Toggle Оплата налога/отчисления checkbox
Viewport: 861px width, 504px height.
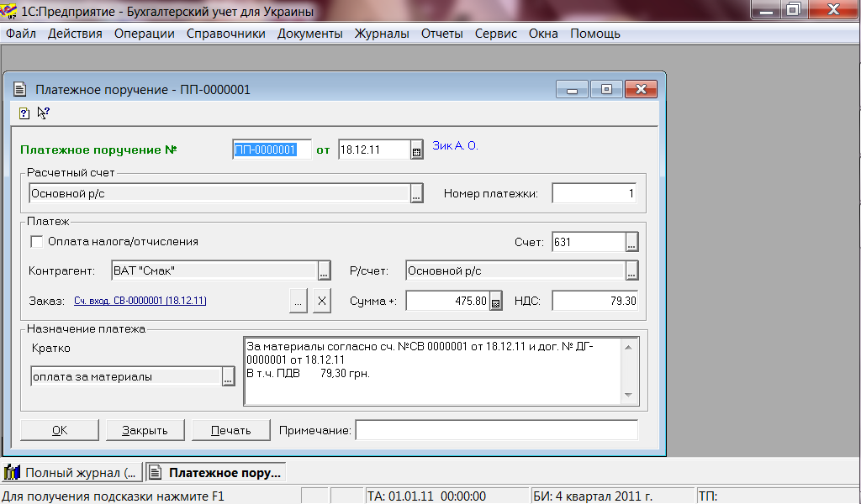[37, 242]
